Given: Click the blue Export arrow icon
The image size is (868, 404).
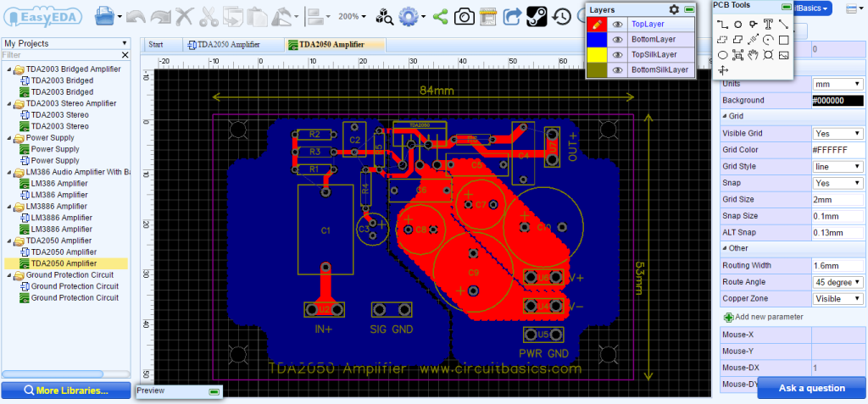Looking at the screenshot, I should tap(513, 17).
